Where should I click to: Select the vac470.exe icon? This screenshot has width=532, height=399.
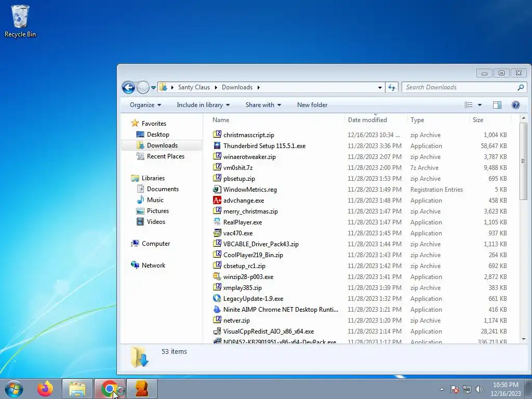[217, 233]
